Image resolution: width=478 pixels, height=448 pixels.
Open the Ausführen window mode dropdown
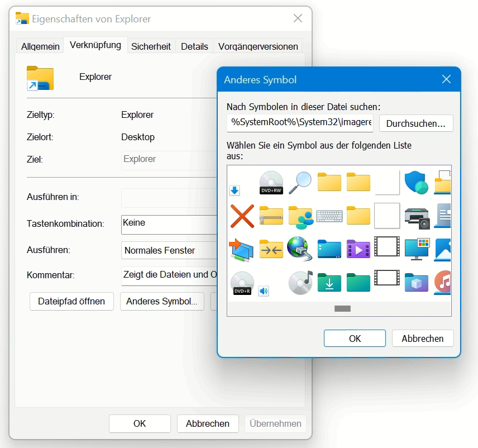click(169, 250)
